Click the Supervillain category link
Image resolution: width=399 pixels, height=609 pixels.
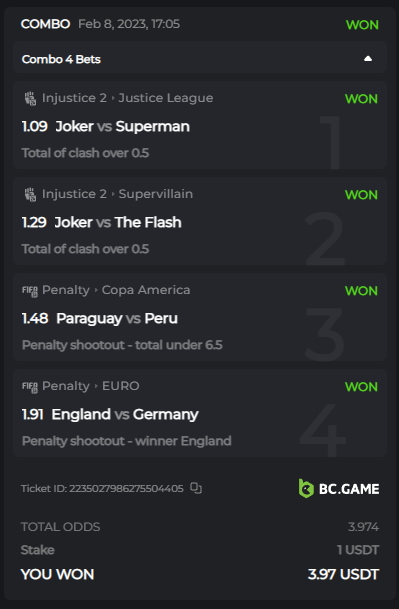tap(155, 194)
